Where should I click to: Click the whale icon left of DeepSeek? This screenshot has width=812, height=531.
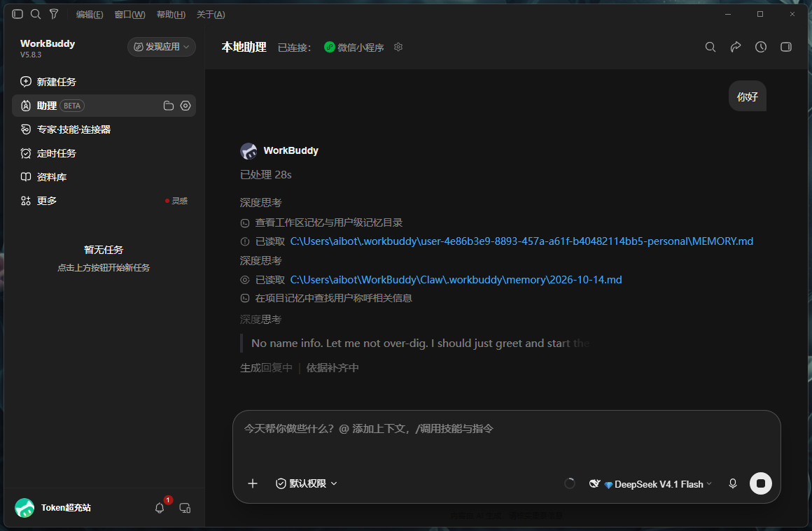tap(594, 483)
